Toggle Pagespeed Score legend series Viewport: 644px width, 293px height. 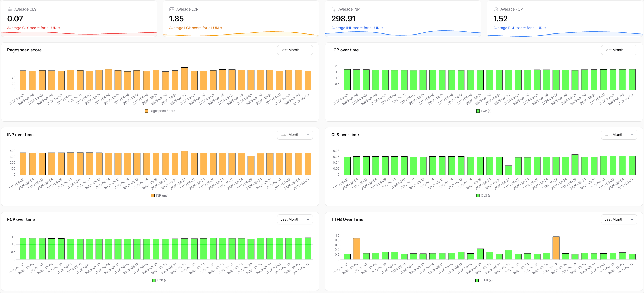click(160, 111)
